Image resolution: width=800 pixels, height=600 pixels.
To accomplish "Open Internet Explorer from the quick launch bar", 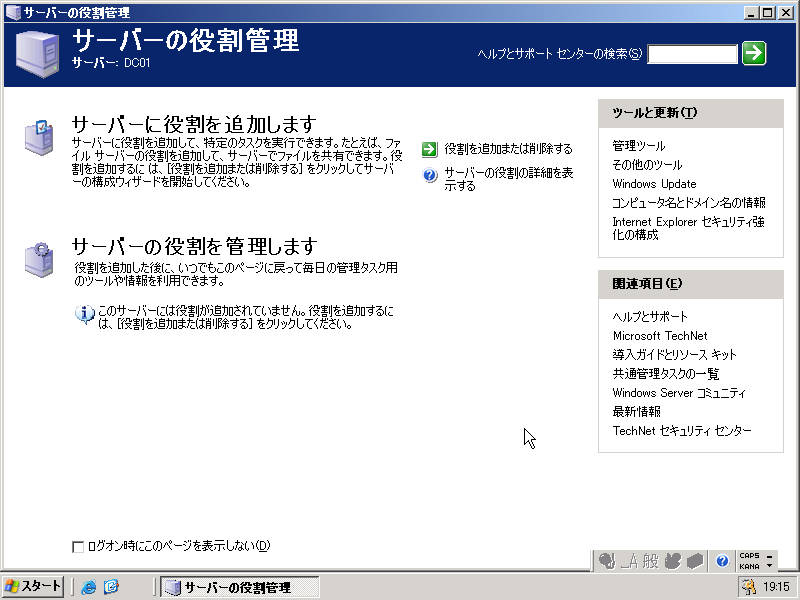I will tap(89, 588).
